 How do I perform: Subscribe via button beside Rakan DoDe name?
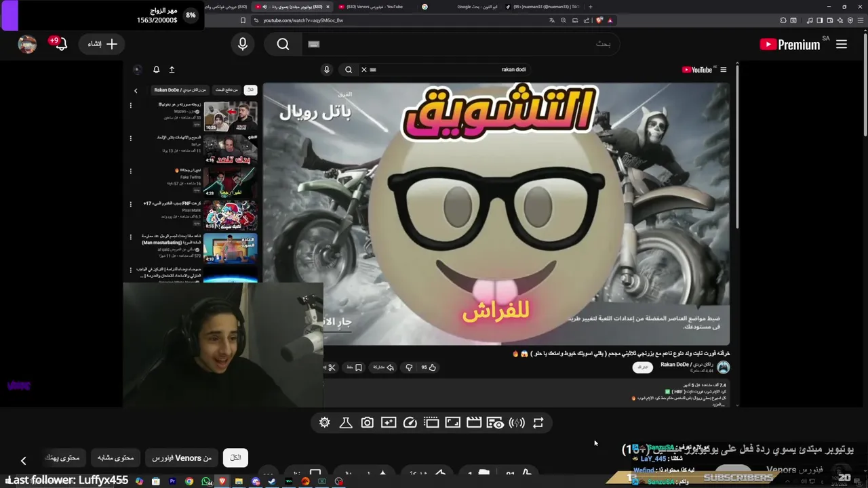[x=642, y=367]
